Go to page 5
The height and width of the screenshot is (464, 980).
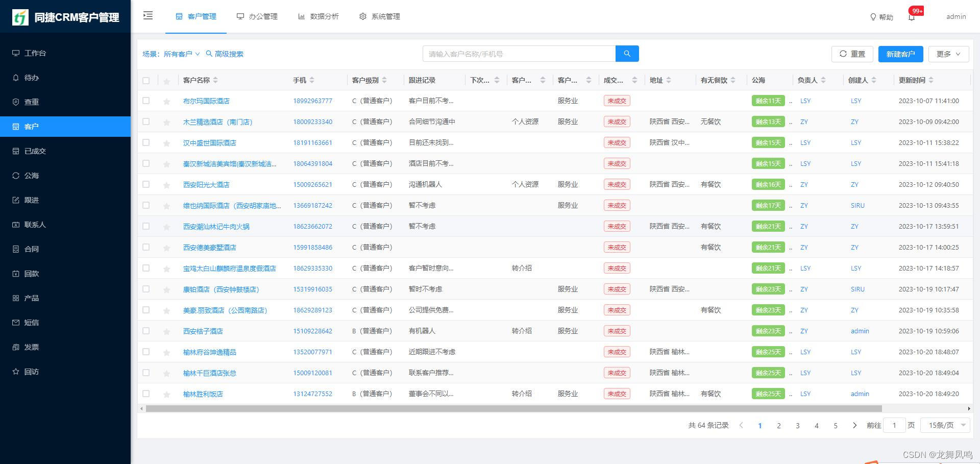coord(836,426)
